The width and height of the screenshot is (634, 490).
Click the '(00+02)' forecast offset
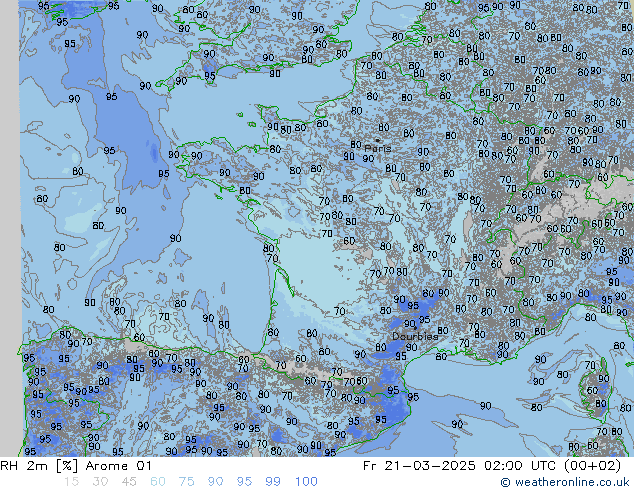pyautogui.click(x=592, y=466)
